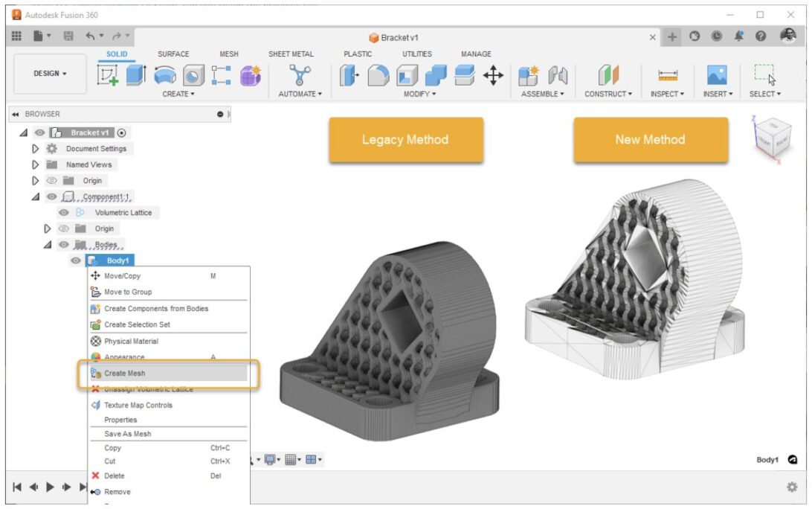Hide the Volumetric Lattice

click(63, 212)
